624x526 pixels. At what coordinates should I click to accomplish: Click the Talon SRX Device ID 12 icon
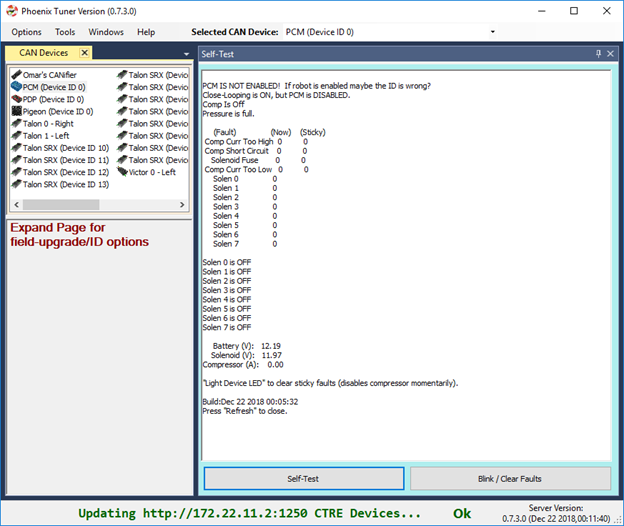click(x=17, y=172)
